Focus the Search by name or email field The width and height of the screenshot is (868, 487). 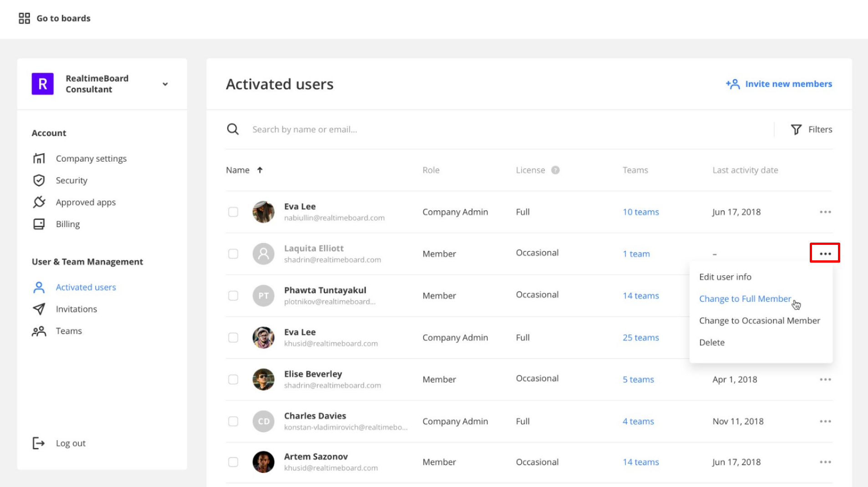(410, 129)
